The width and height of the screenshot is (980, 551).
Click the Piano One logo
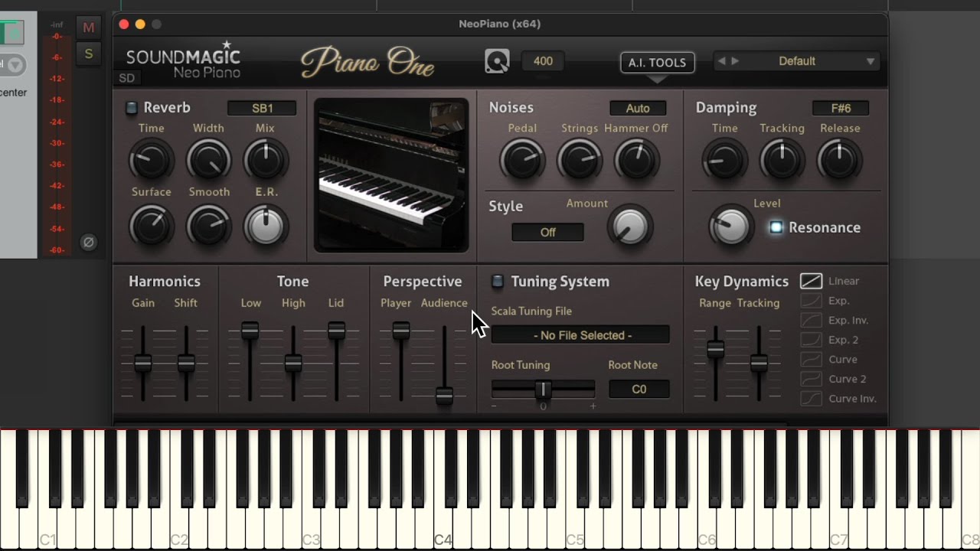coord(367,63)
